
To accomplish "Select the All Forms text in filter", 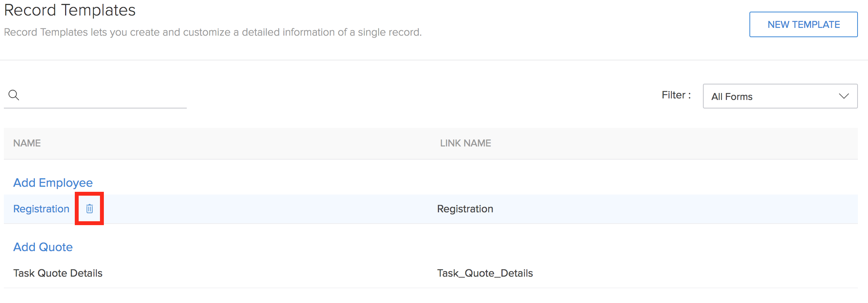I will point(732,96).
